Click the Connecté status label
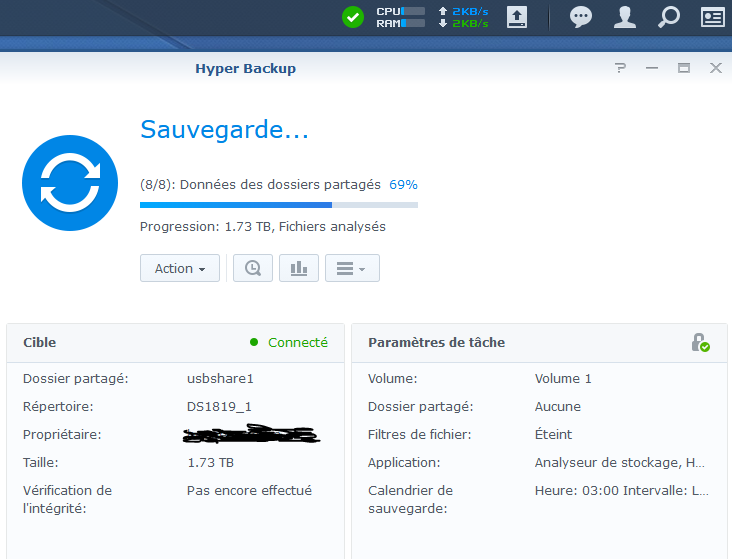The width and height of the screenshot is (732, 559). point(298,342)
